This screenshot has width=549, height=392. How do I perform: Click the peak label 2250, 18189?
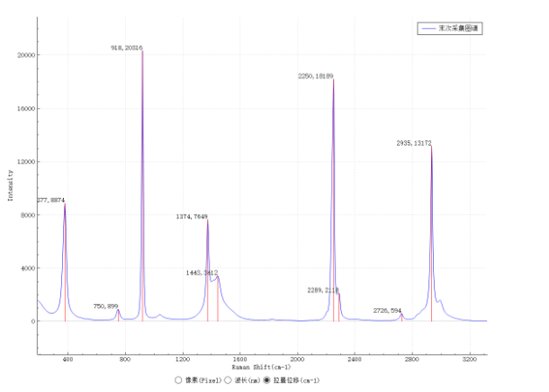(x=316, y=76)
